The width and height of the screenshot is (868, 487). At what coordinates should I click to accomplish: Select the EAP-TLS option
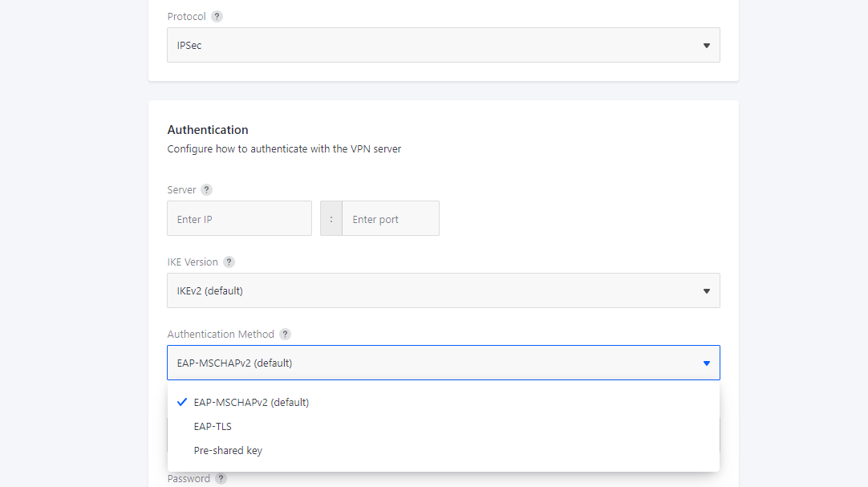click(213, 427)
